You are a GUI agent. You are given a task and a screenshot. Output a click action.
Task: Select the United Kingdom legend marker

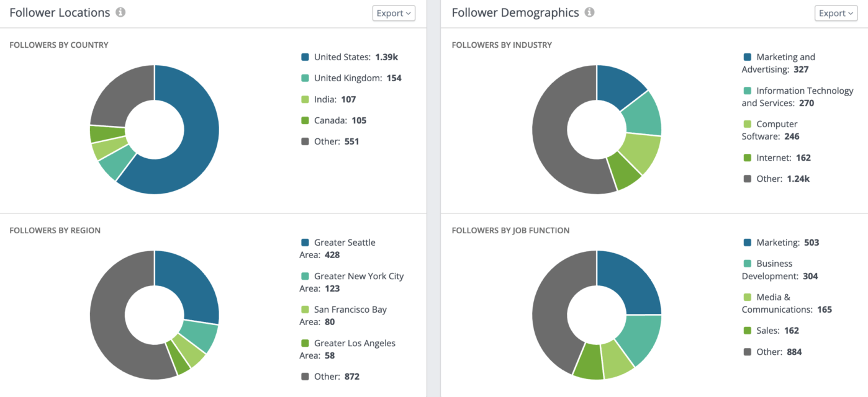tap(304, 78)
